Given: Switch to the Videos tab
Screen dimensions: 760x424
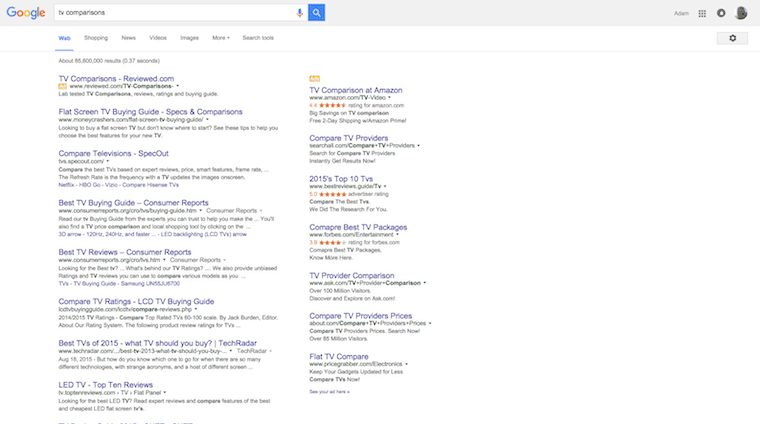Looking at the screenshot, I should [158, 38].
